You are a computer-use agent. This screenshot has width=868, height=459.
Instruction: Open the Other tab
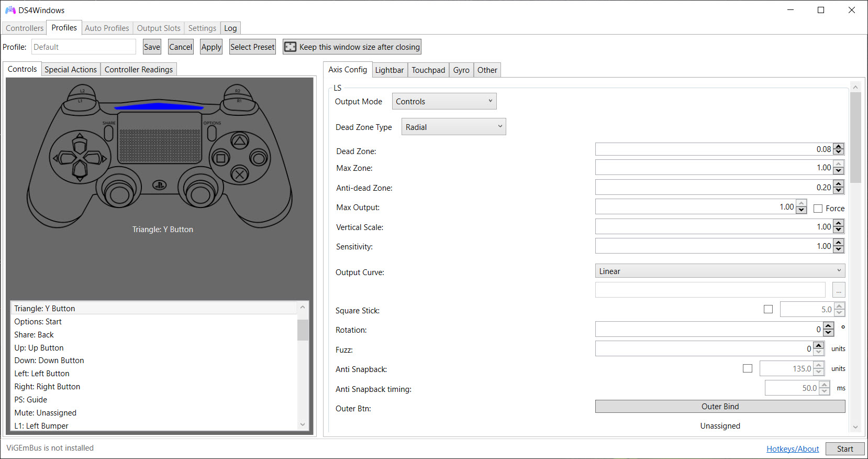click(x=487, y=70)
